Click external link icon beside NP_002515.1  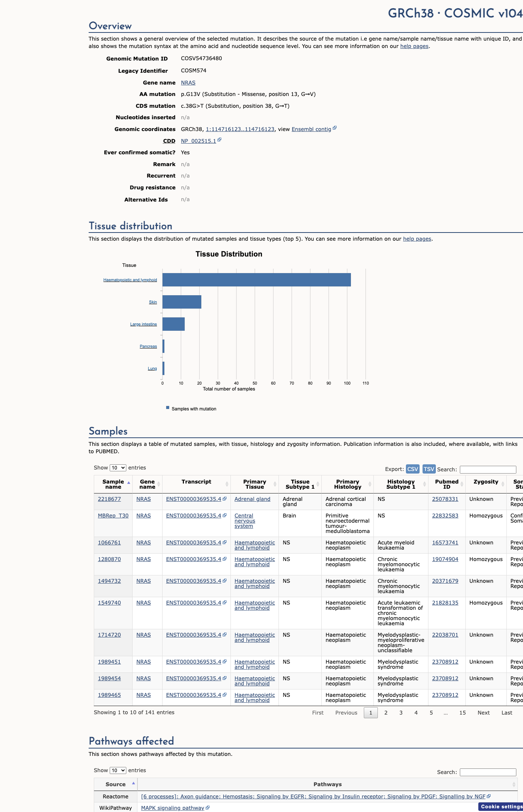point(219,140)
